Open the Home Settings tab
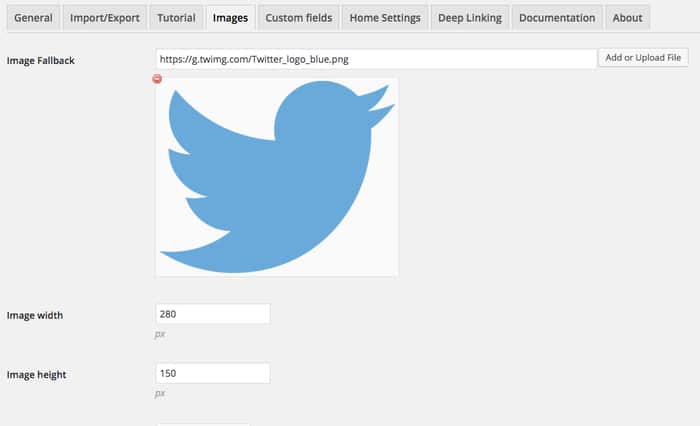This screenshot has height=426, width=700. coord(385,18)
